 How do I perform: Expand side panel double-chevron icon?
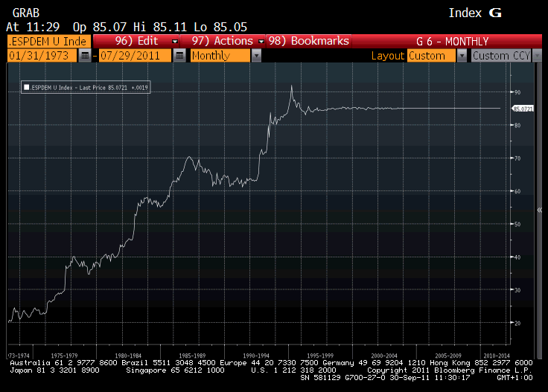tap(540, 210)
